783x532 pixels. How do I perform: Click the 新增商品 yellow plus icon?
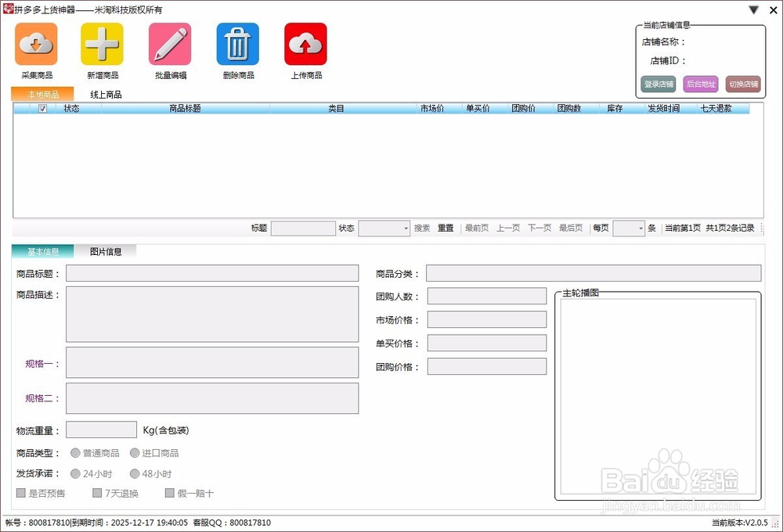click(x=102, y=44)
